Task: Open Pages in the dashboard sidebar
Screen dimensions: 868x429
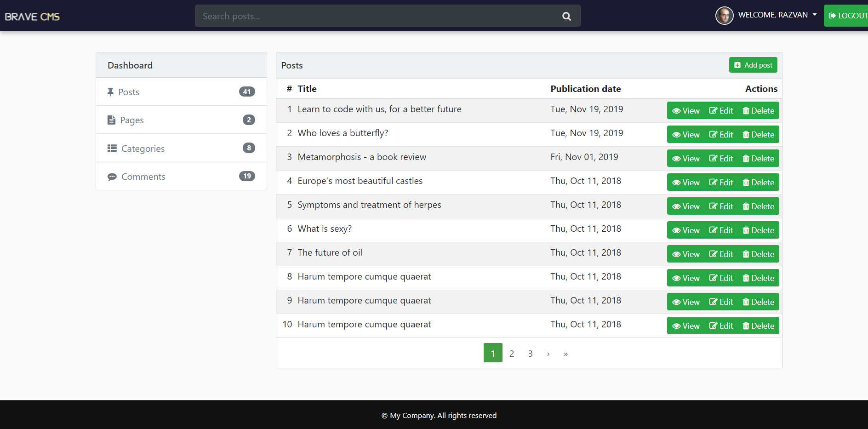Action: pos(181,120)
